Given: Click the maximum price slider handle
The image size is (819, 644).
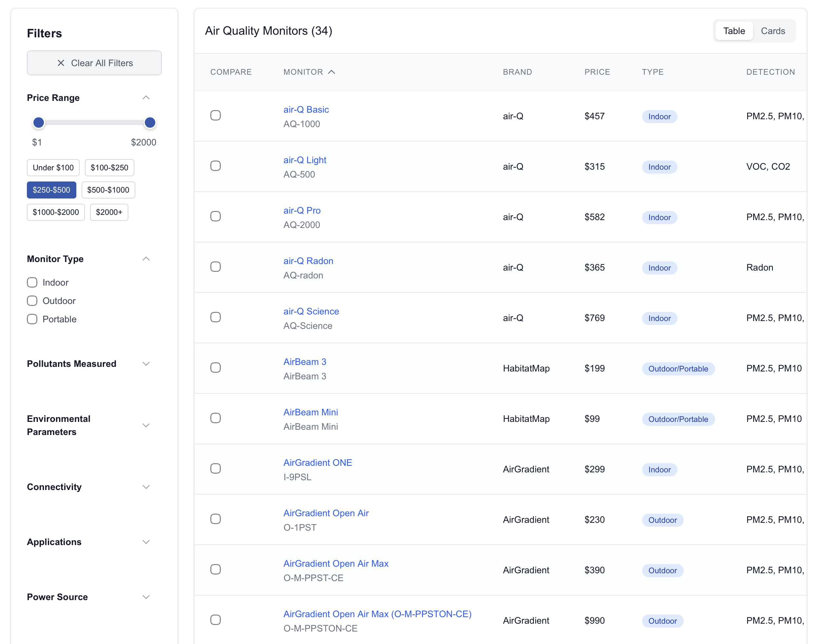Looking at the screenshot, I should (x=150, y=123).
